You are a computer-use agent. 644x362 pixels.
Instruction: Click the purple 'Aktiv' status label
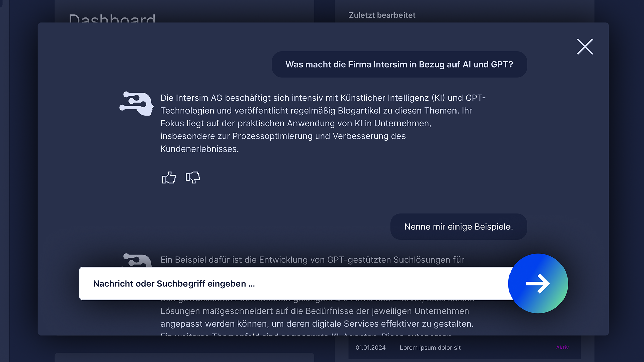pos(562,348)
